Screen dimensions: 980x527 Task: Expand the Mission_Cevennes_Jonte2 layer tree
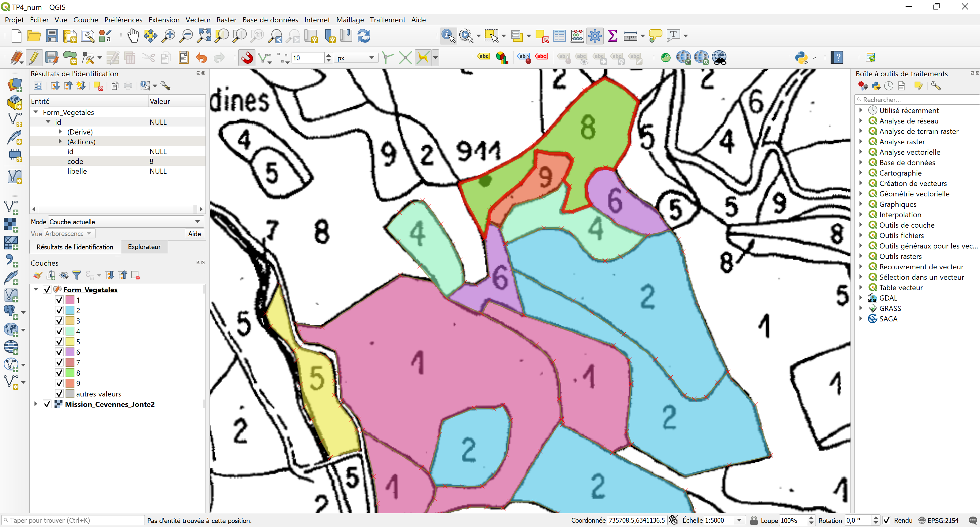coord(36,404)
